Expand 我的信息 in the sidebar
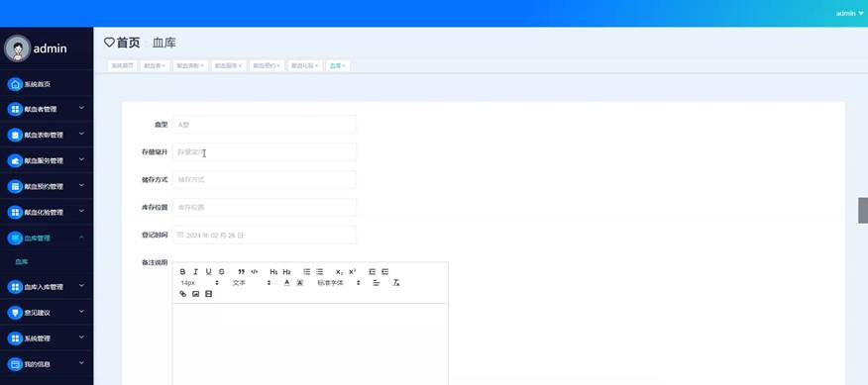This screenshot has height=385, width=868. tap(47, 364)
